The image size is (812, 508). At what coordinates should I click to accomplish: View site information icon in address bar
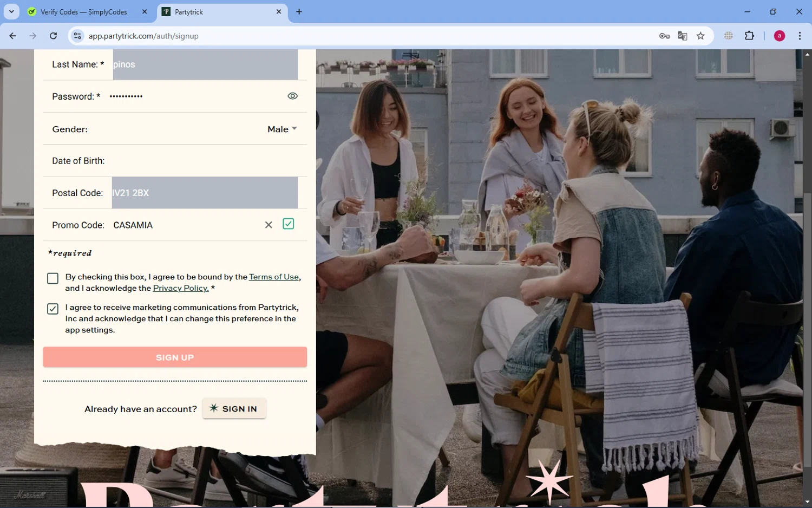click(77, 36)
